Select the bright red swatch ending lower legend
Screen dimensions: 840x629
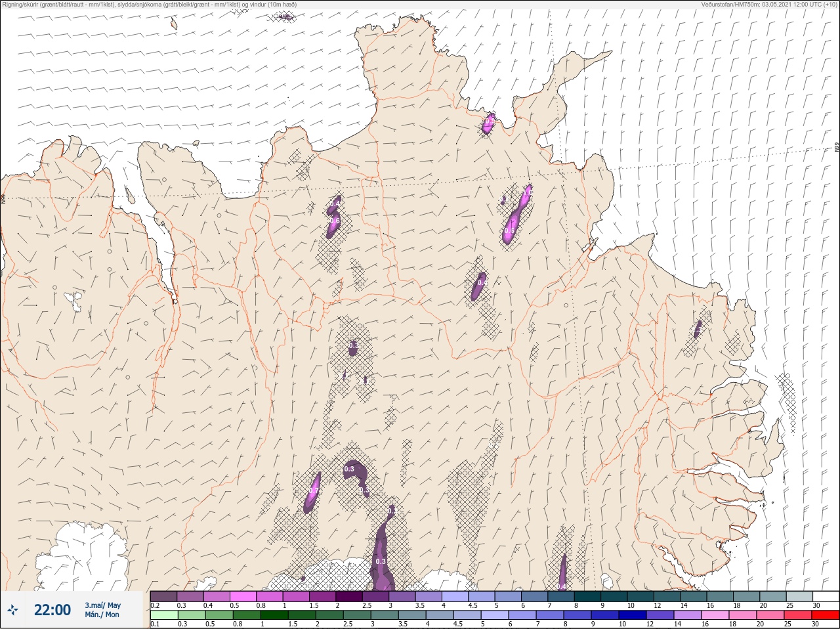[825, 615]
